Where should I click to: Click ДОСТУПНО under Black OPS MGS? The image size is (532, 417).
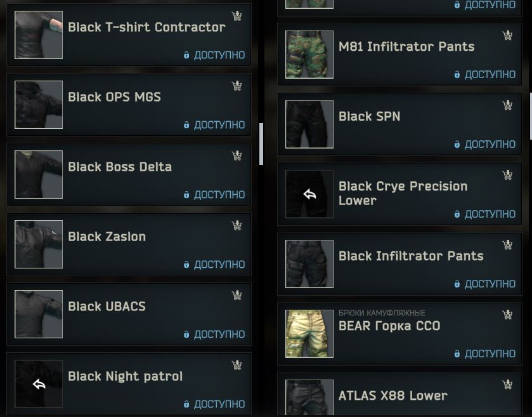pyautogui.click(x=219, y=125)
